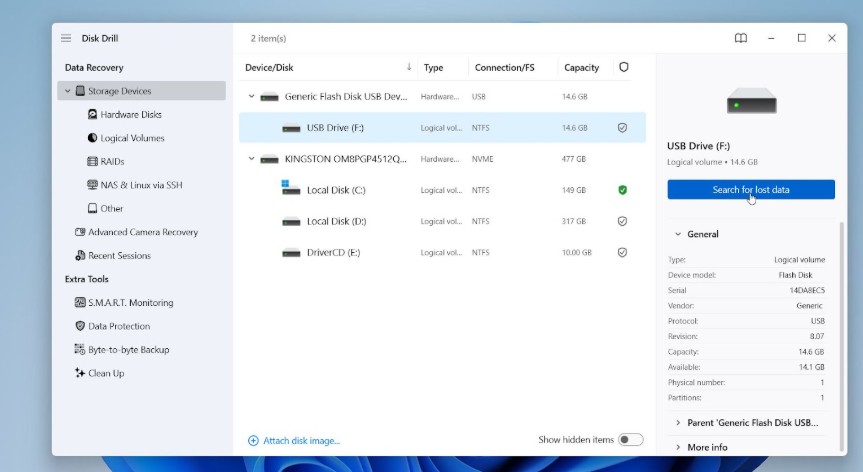Open S.M.A.R.T. Monitoring tool
Screen dimensions: 863x472
(x=130, y=303)
